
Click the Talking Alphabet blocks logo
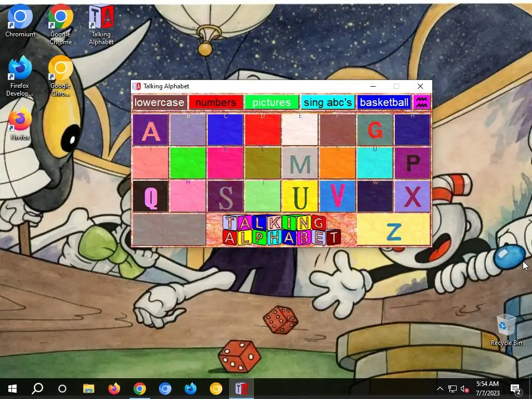click(281, 230)
